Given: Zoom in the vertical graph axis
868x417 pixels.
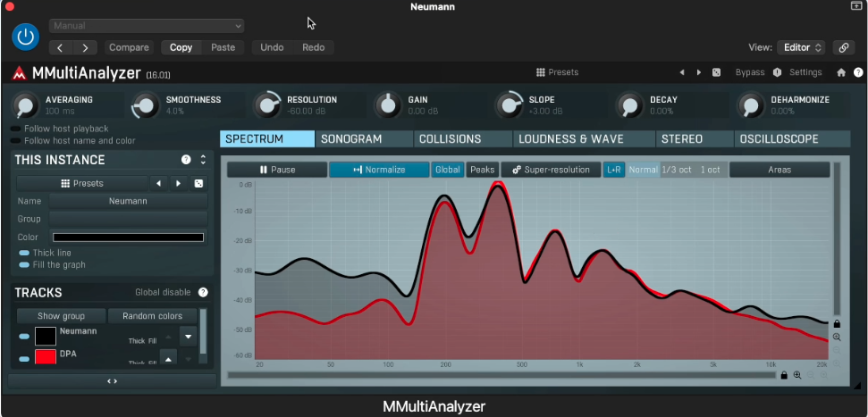Looking at the screenshot, I should [x=837, y=338].
